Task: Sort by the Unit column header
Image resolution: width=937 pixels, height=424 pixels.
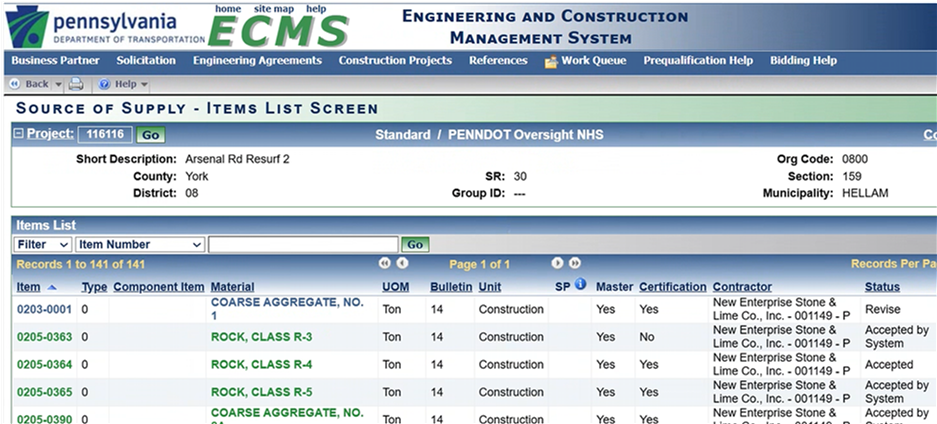Action: click(490, 287)
